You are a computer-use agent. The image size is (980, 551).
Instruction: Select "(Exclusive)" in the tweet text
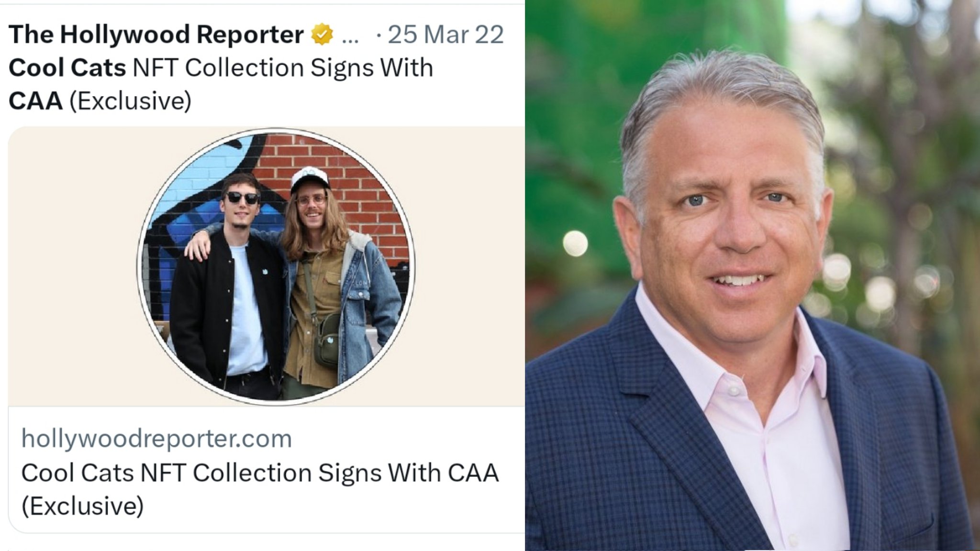click(130, 101)
